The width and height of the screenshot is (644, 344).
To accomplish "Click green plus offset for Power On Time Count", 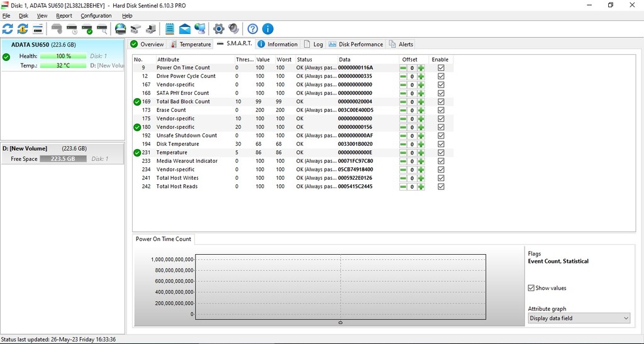I will [421, 68].
